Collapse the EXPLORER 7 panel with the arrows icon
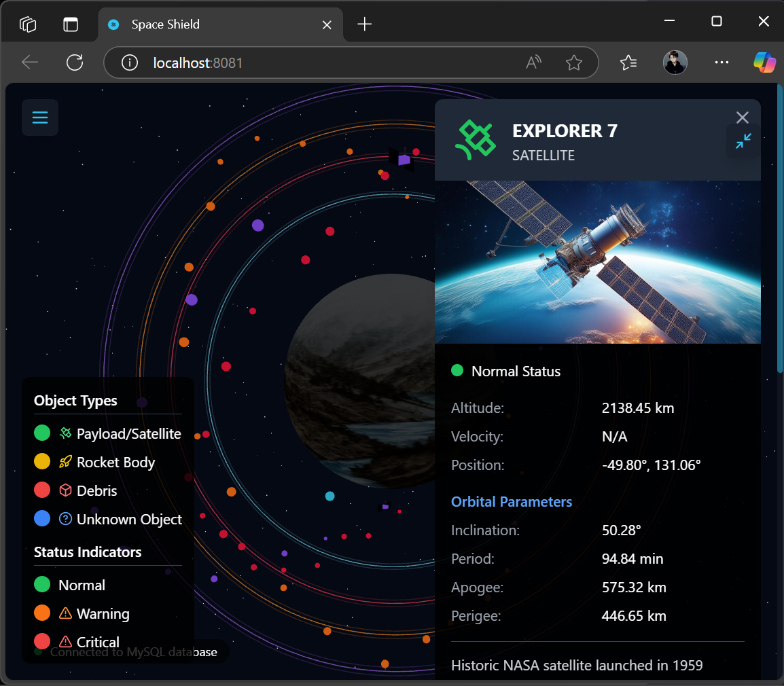 743,141
